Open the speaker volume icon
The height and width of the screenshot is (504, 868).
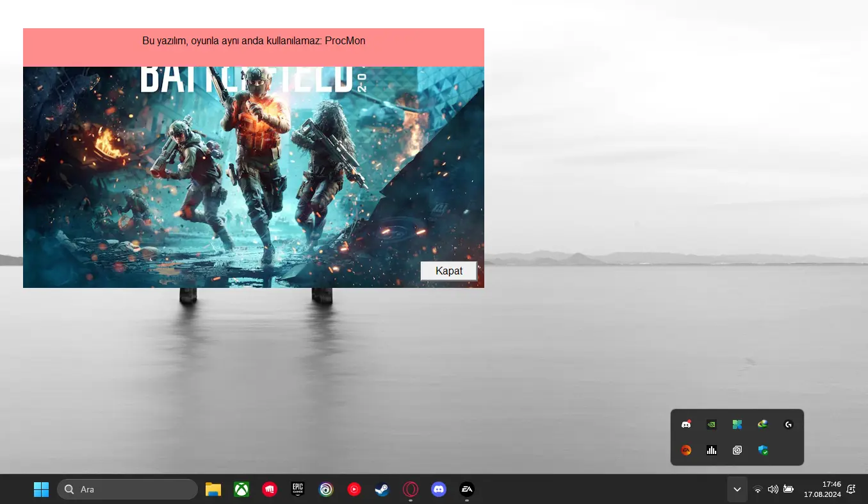(773, 489)
